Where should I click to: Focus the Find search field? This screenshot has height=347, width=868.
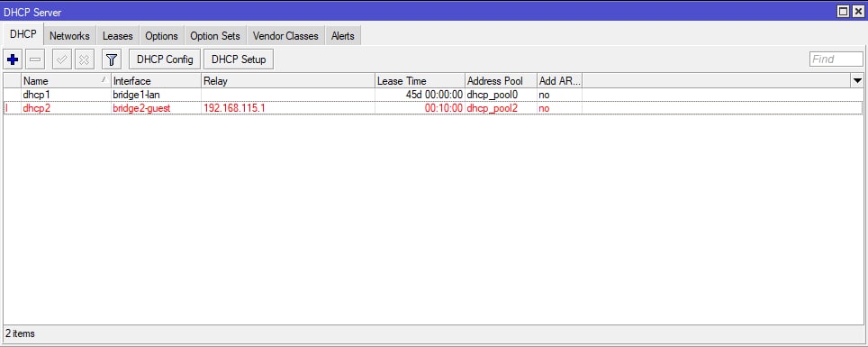(836, 59)
